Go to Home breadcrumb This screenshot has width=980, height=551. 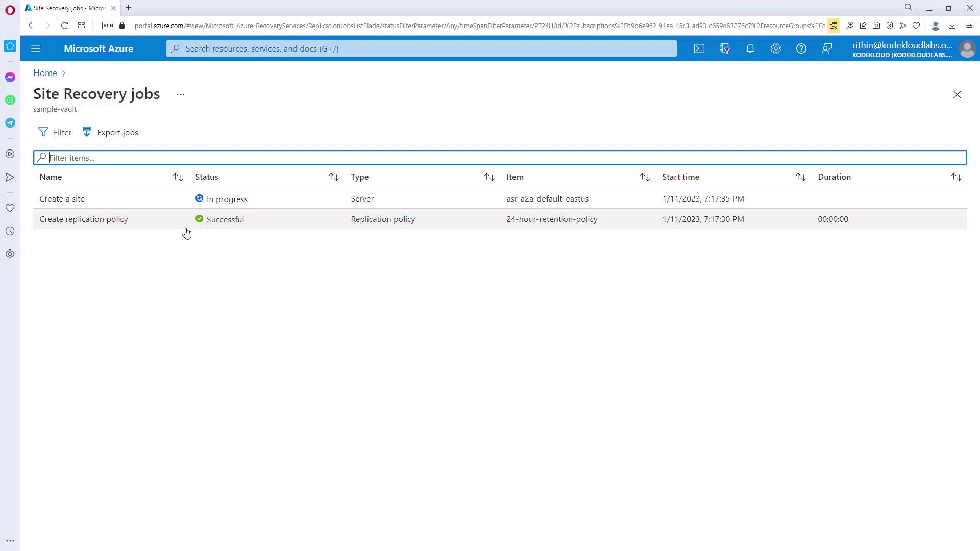45,73
